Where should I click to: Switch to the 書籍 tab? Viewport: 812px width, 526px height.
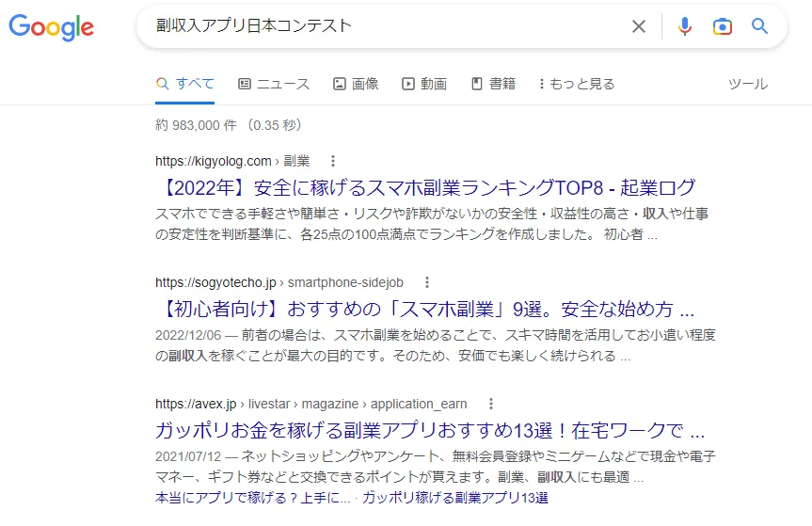(x=493, y=84)
